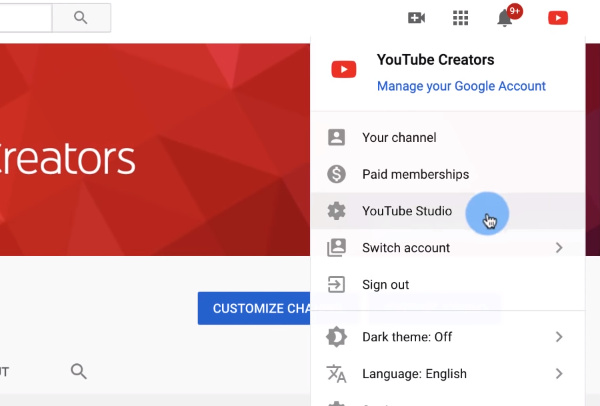
Task: Click the red Creators channel banner
Action: pos(155,149)
